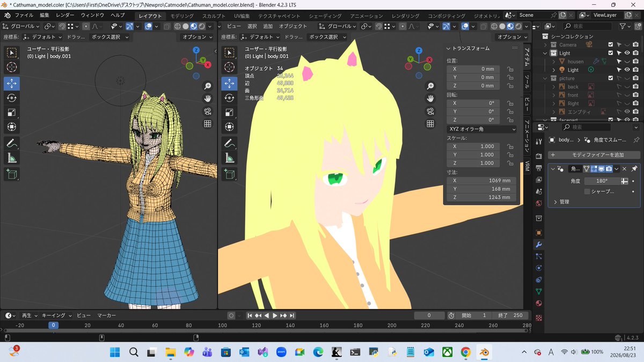Open the left viewport global orientation dropdown
Screen dimensions: 644x362
[21, 26]
